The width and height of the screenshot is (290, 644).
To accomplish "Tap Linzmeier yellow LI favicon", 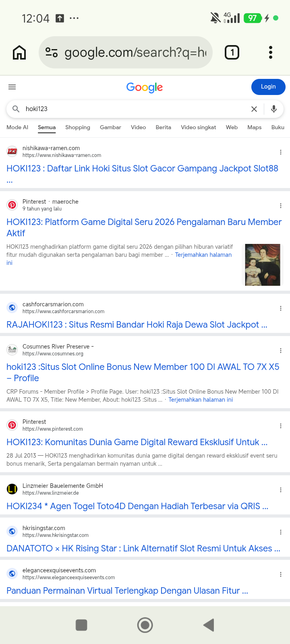I will point(12,489).
